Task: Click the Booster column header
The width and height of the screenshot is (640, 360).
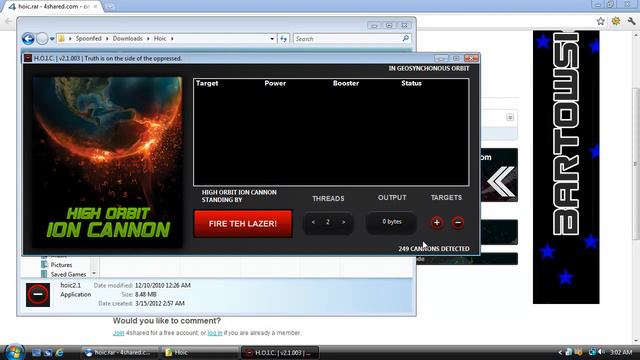Action: click(346, 83)
